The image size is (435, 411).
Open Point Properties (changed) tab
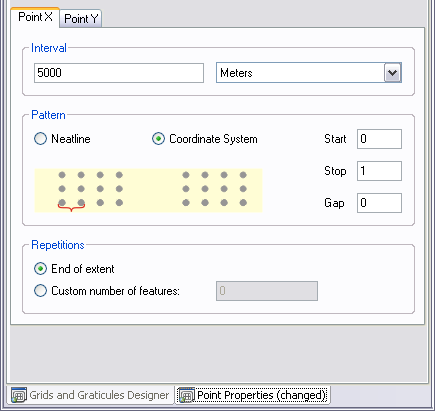(253, 395)
